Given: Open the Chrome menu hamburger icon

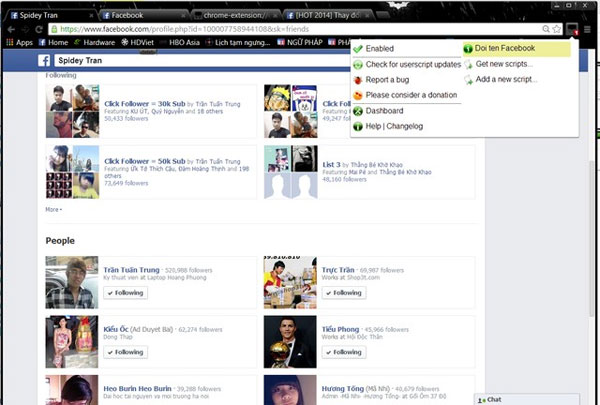Looking at the screenshot, I should tap(587, 29).
